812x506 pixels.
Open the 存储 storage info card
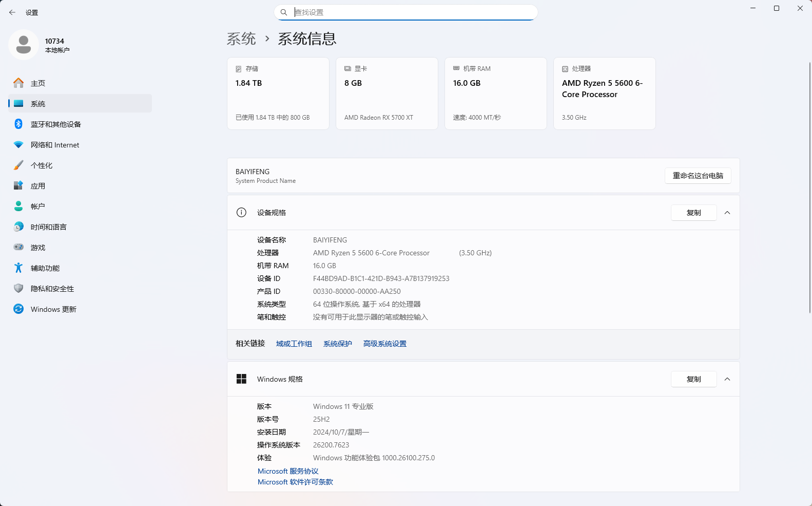pyautogui.click(x=278, y=93)
